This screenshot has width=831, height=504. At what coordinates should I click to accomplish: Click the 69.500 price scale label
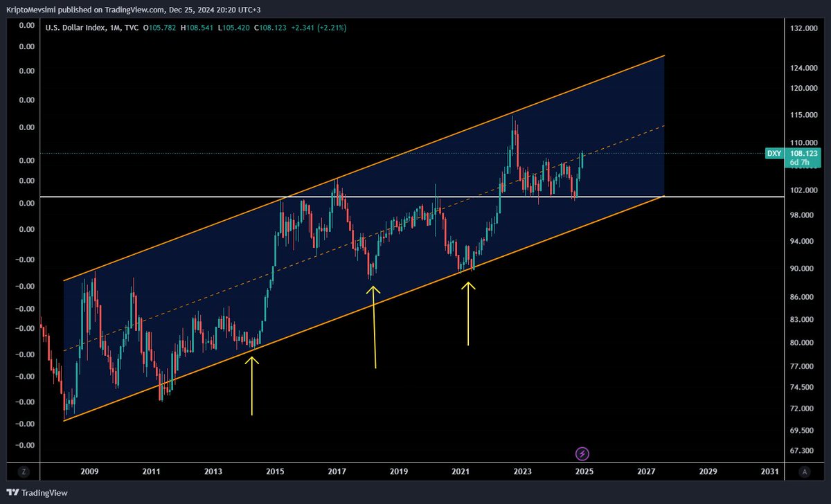pyautogui.click(x=803, y=431)
